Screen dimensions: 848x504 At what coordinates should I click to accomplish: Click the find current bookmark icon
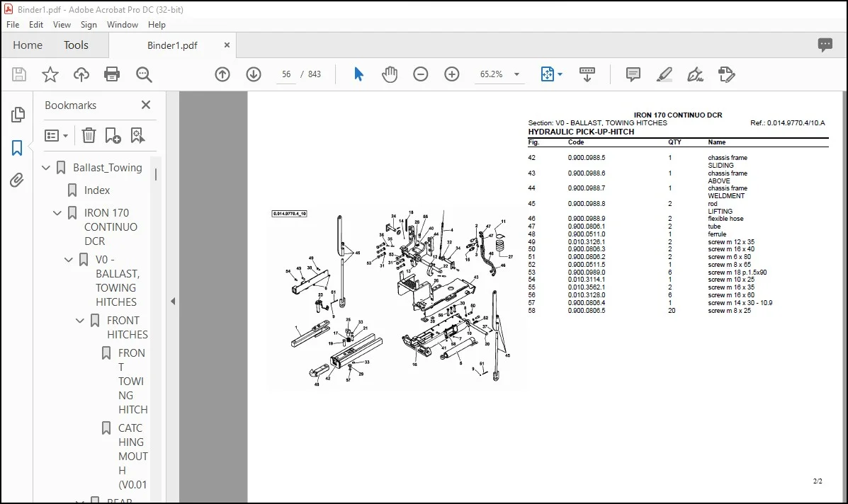(x=137, y=135)
